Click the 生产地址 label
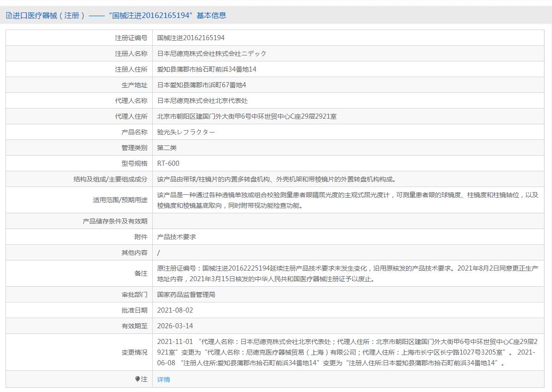Viewport: 552px width, 392px height. pyautogui.click(x=134, y=85)
